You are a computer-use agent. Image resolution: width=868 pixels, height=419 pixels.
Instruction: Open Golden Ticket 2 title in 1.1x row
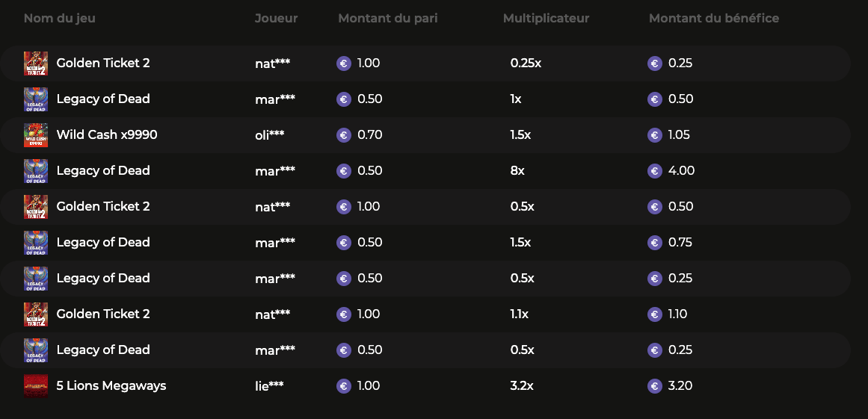(x=103, y=314)
